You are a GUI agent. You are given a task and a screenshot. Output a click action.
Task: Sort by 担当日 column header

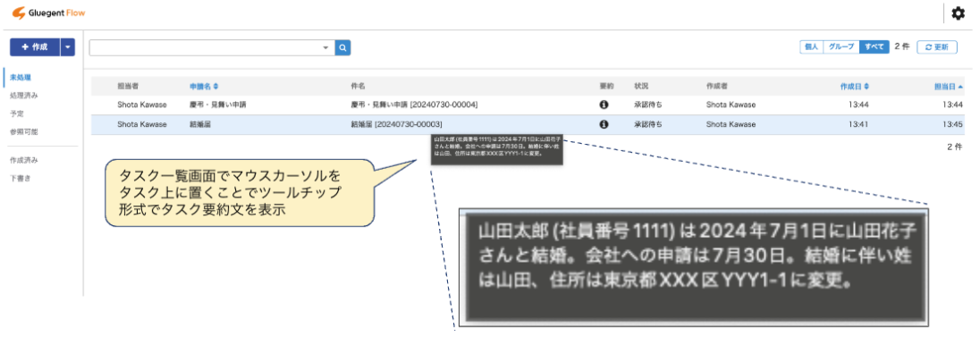[948, 86]
